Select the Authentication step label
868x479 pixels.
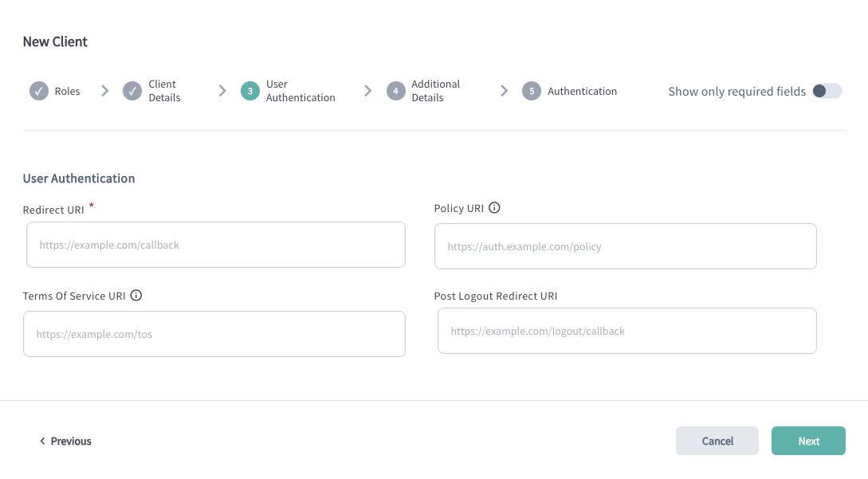tap(582, 91)
